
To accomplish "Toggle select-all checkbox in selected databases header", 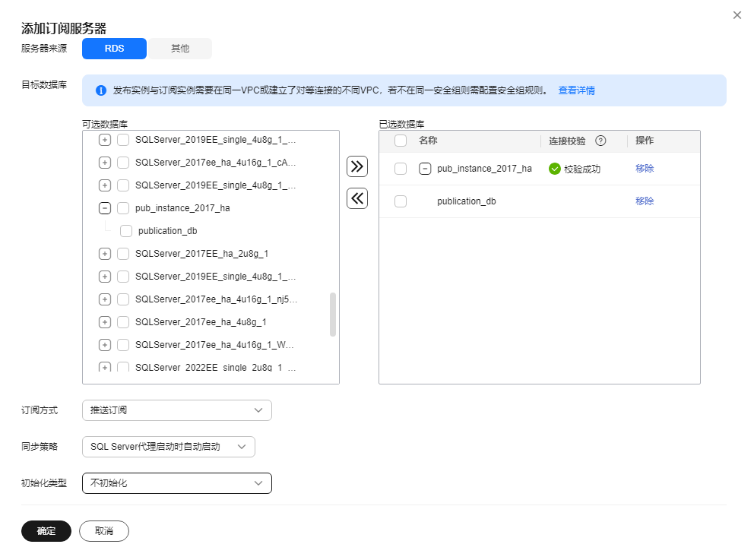I will point(400,141).
